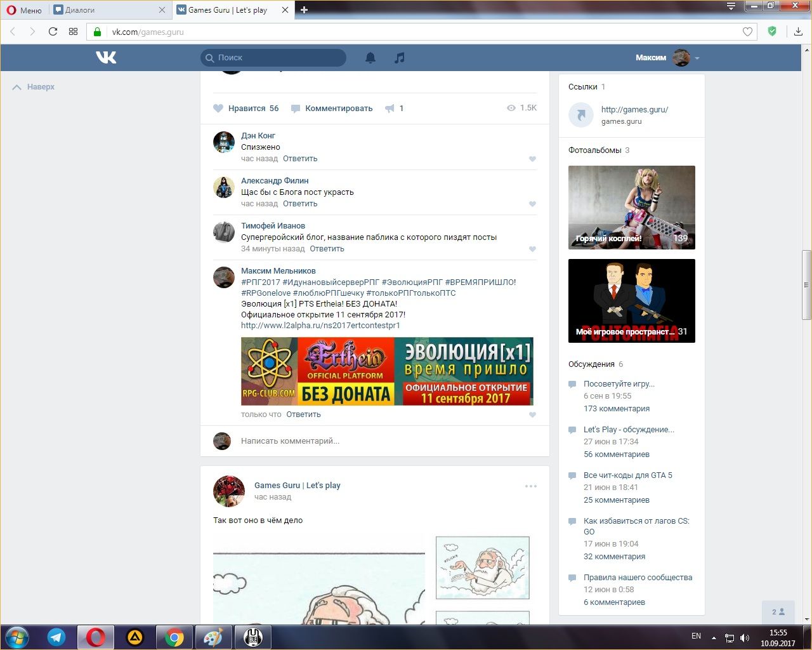Open the Горячий косплей album
The height and width of the screenshot is (650, 812).
pyautogui.click(x=632, y=208)
